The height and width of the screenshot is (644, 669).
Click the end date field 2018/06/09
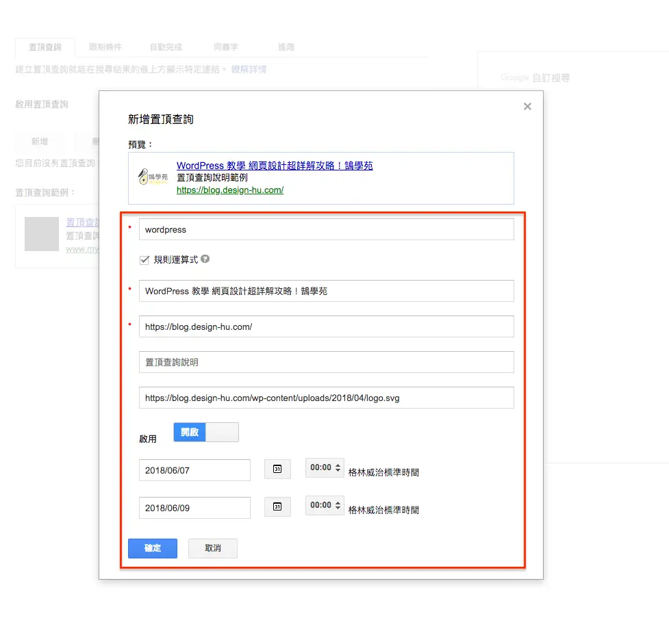coord(194,508)
